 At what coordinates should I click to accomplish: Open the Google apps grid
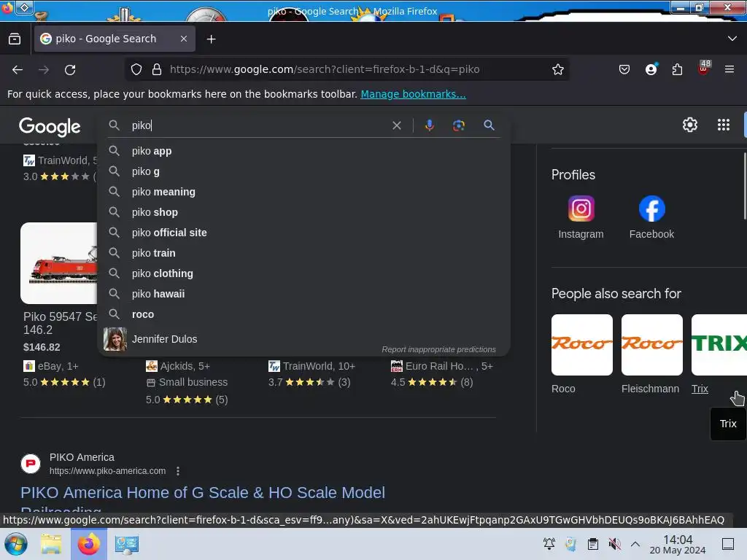click(724, 125)
